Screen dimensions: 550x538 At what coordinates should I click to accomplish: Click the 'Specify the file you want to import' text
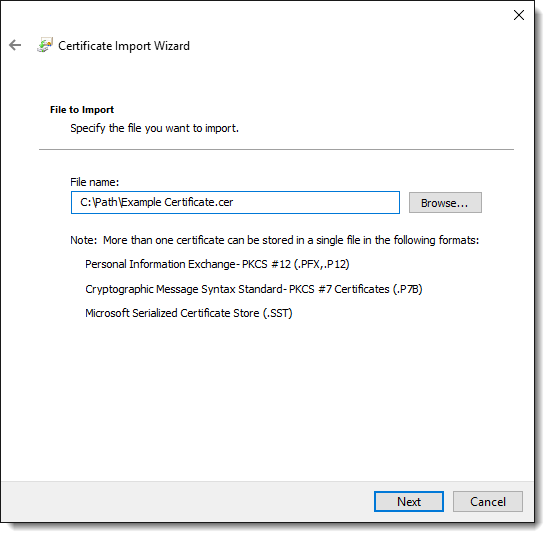point(154,128)
